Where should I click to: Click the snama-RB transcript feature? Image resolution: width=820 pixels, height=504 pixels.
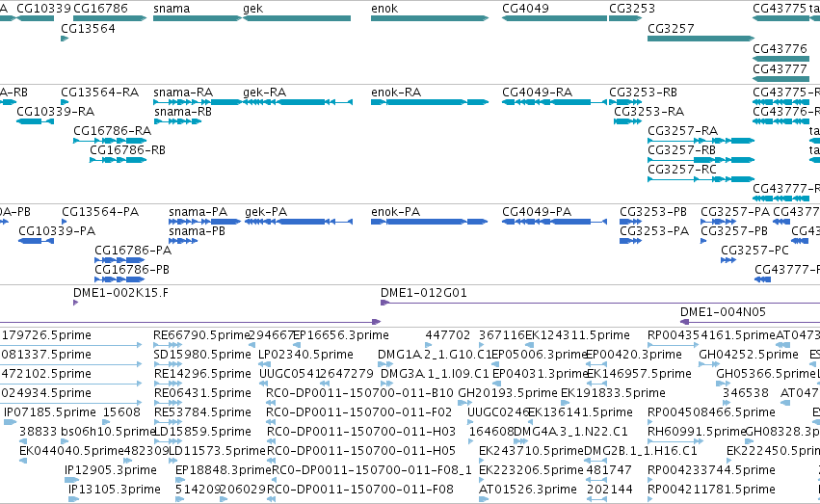[x=178, y=121]
